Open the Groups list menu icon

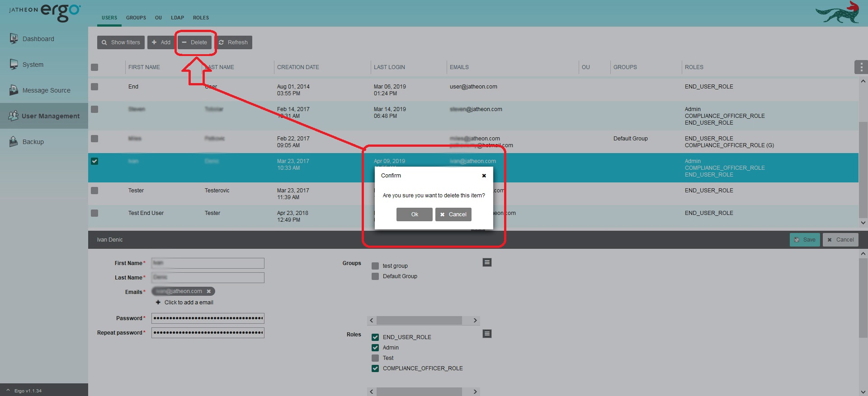[487, 262]
